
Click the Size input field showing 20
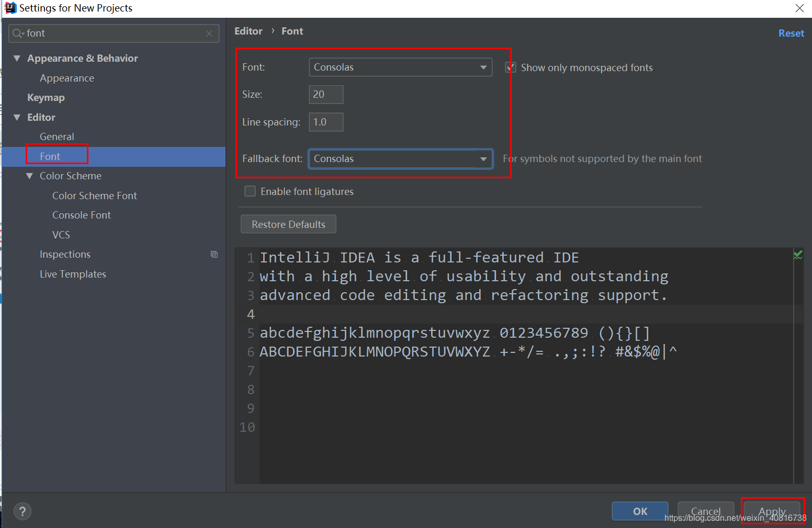[326, 95]
